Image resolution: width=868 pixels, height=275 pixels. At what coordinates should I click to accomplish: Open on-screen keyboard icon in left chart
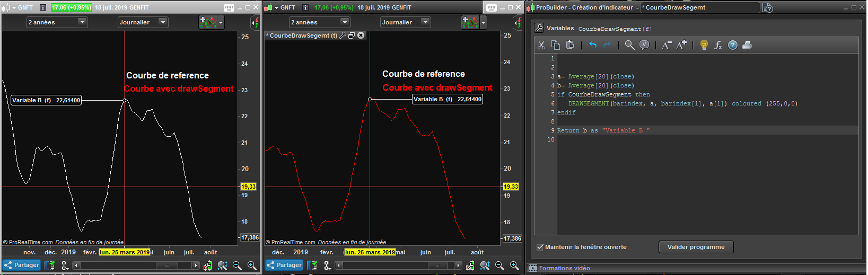pyautogui.click(x=229, y=7)
